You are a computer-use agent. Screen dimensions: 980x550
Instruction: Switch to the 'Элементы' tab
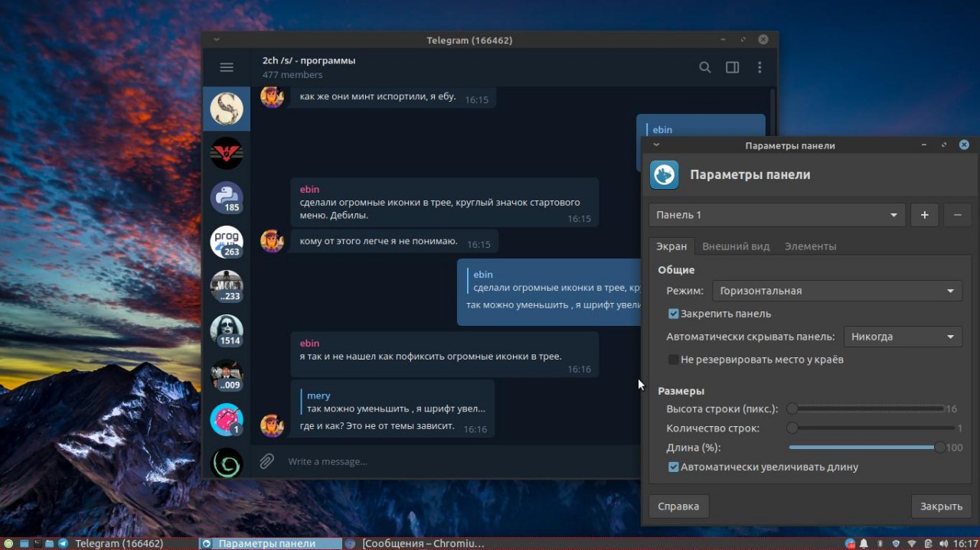[810, 246]
